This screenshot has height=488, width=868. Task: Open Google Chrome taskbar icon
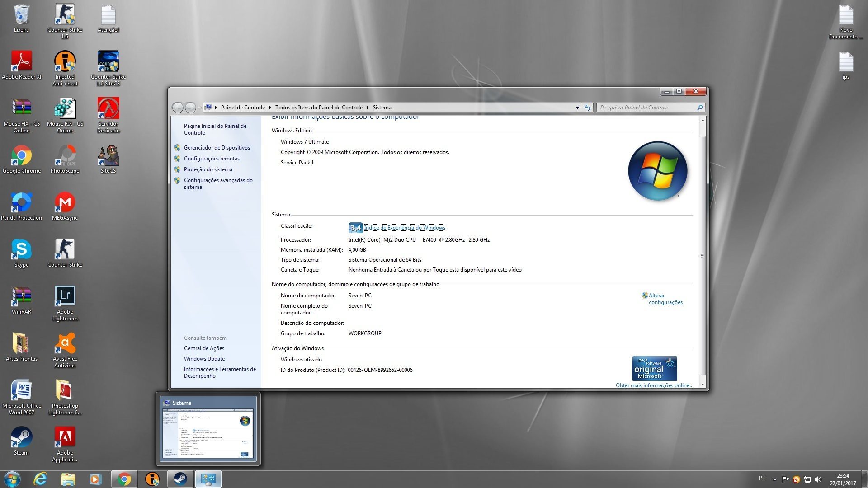124,479
